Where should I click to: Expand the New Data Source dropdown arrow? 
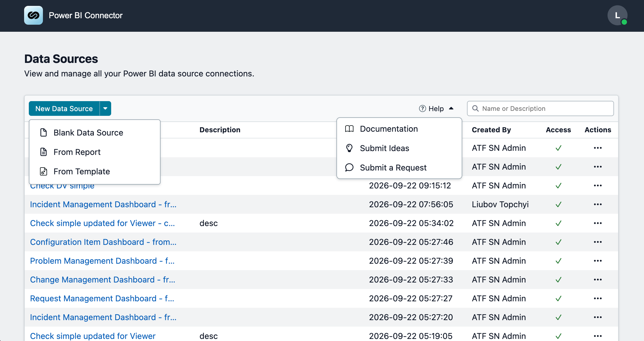click(105, 108)
